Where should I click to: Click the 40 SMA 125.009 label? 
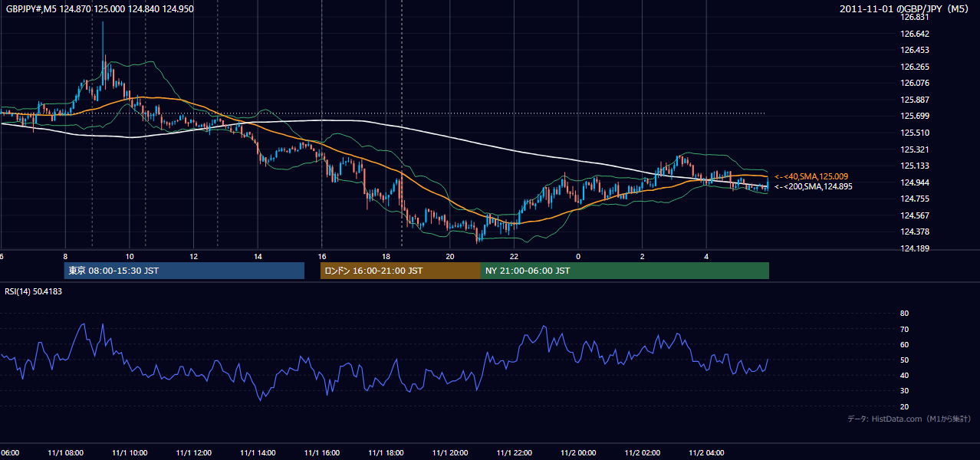click(811, 176)
